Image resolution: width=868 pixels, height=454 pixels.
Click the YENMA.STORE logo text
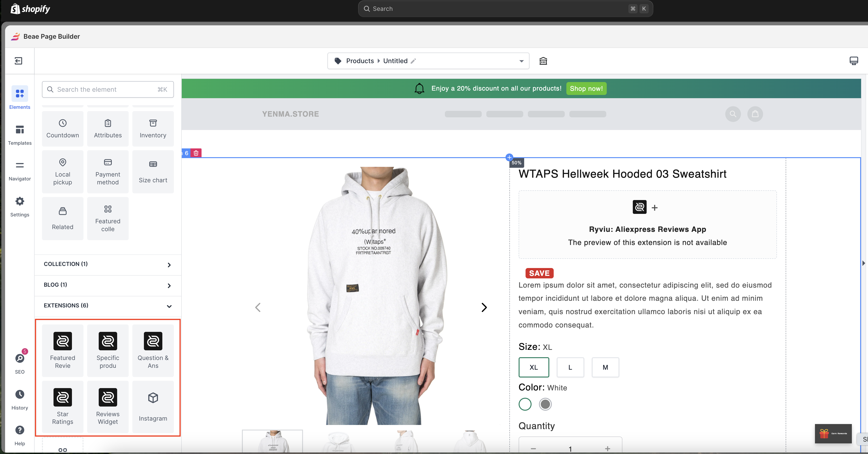[291, 114]
